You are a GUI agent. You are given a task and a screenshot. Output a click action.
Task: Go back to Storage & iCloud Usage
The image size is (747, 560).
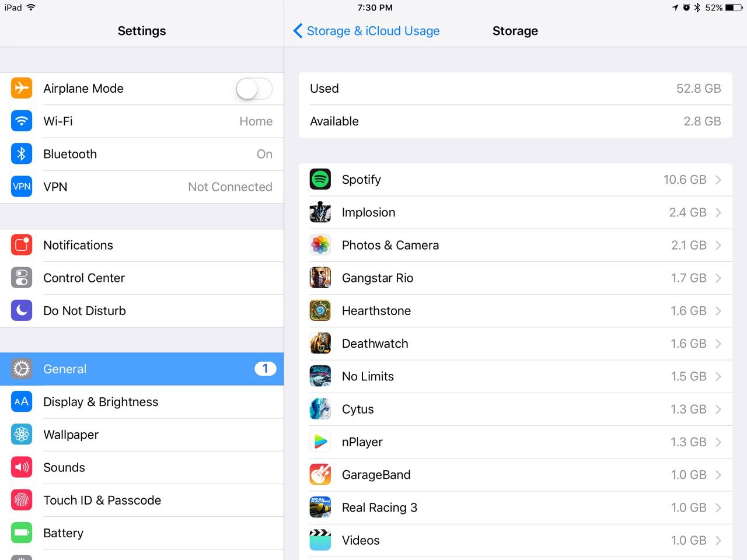coord(366,31)
